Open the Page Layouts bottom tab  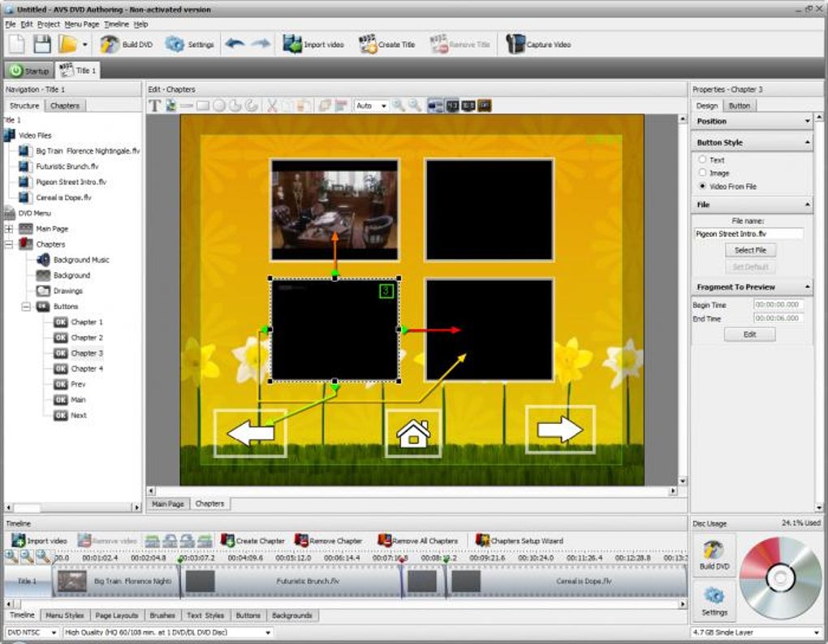tap(116, 616)
